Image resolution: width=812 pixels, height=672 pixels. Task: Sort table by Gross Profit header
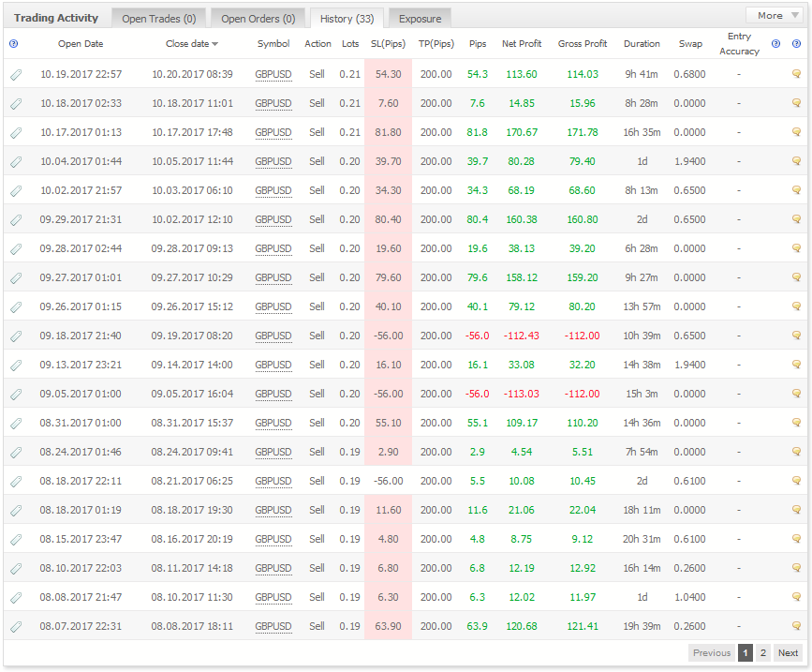click(583, 44)
